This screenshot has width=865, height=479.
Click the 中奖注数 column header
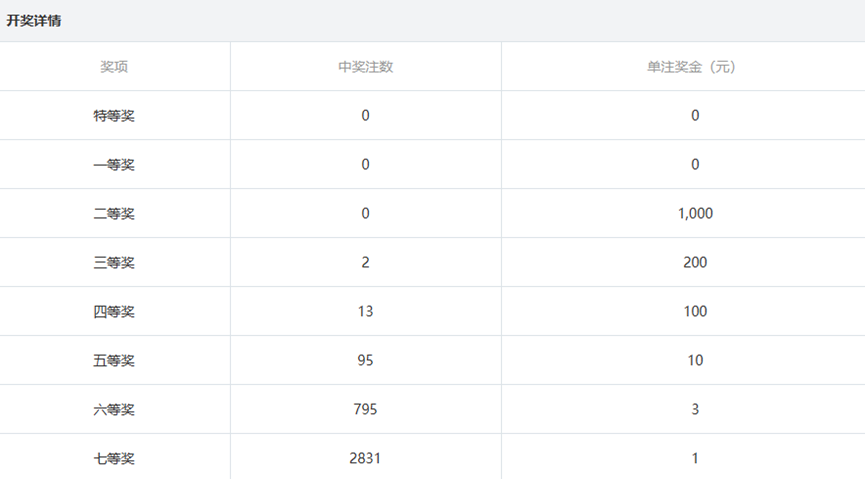pos(365,67)
